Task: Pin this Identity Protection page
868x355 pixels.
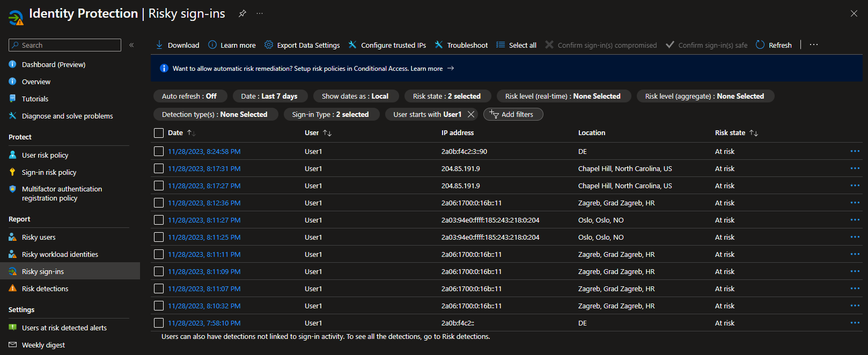Action: [242, 13]
